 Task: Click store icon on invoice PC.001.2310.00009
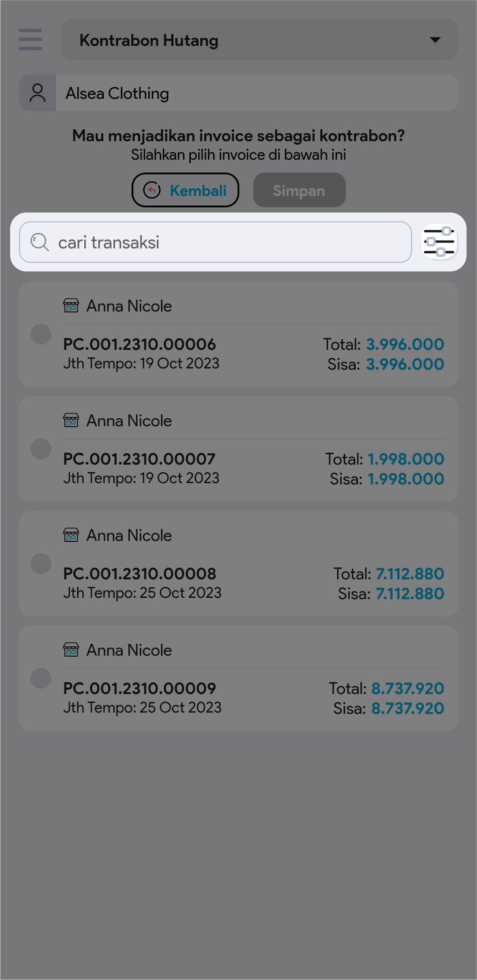click(x=71, y=650)
